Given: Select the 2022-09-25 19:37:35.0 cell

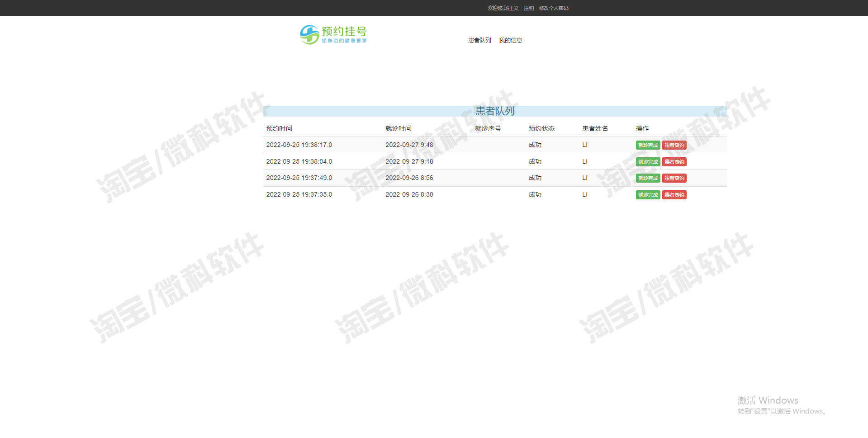Looking at the screenshot, I should pos(299,194).
